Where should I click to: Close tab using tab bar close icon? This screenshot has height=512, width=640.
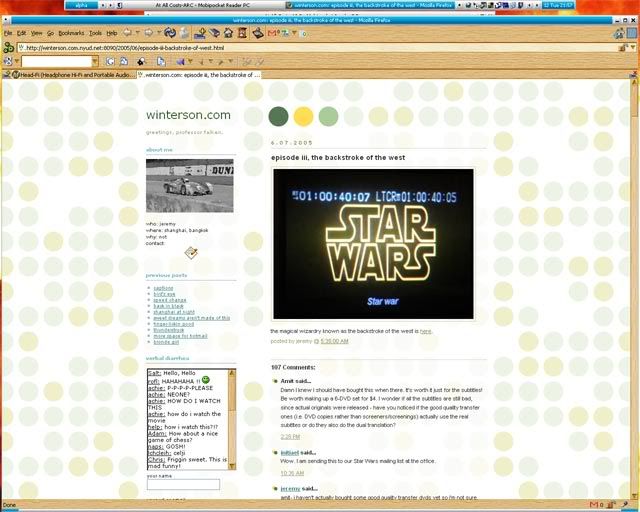point(634,74)
